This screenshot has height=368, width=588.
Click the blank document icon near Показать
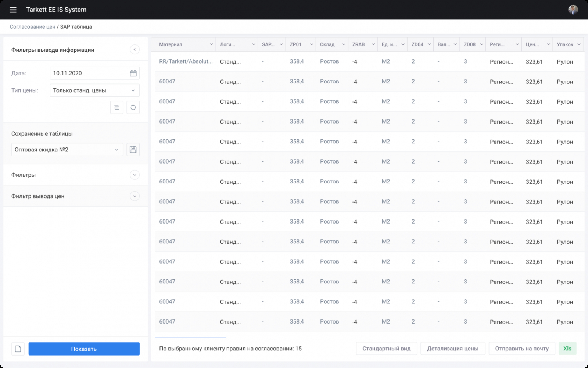pos(18,349)
